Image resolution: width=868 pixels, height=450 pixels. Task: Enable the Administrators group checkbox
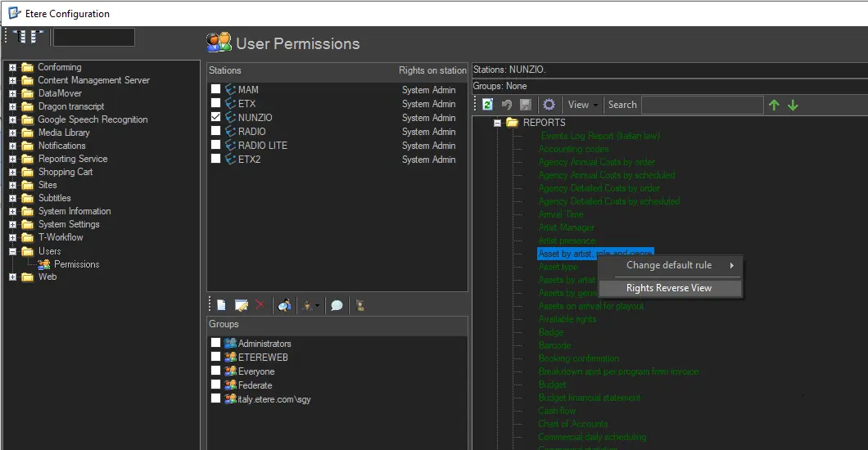click(x=215, y=344)
